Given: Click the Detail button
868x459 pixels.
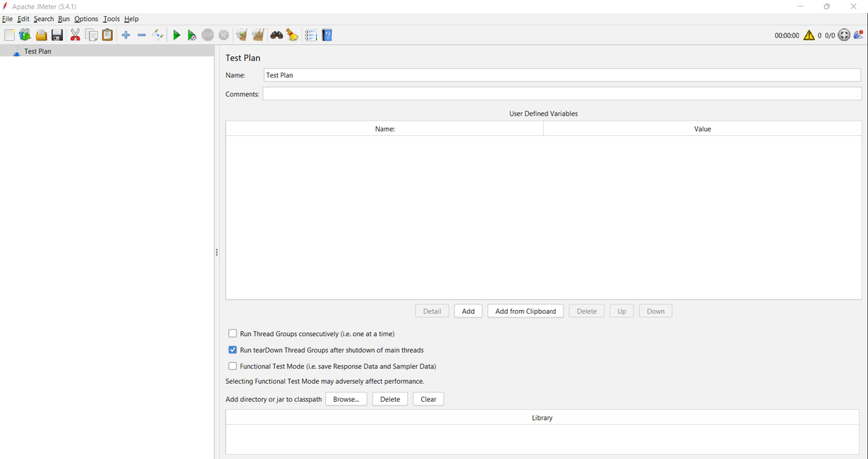Looking at the screenshot, I should (432, 311).
